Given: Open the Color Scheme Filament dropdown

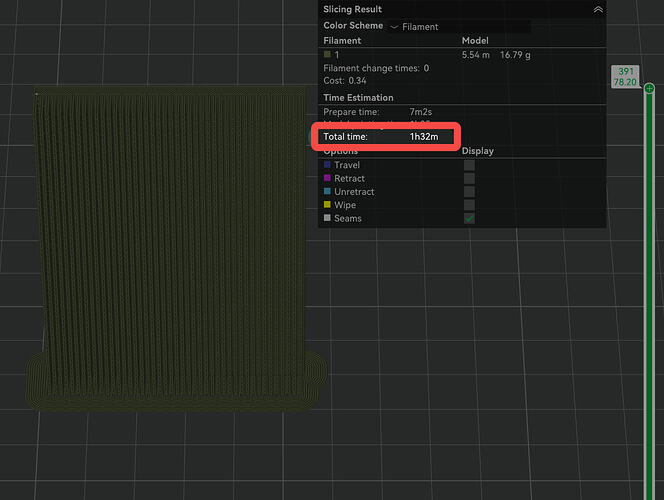Looking at the screenshot, I should point(459,27).
